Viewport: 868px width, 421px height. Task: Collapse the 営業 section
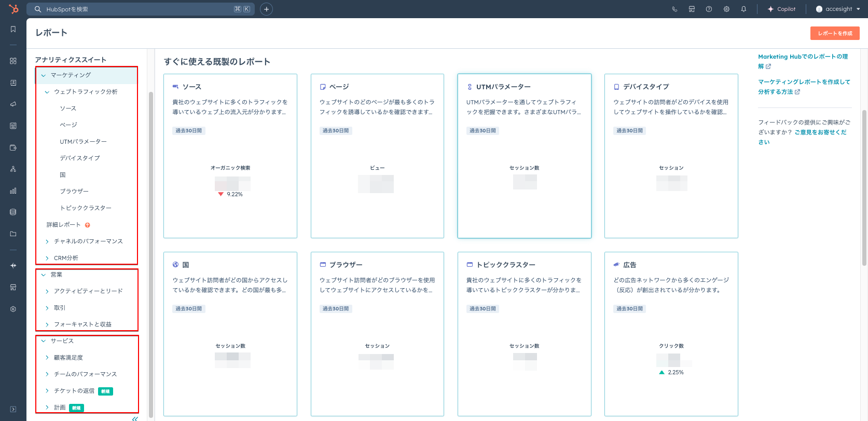click(x=44, y=275)
